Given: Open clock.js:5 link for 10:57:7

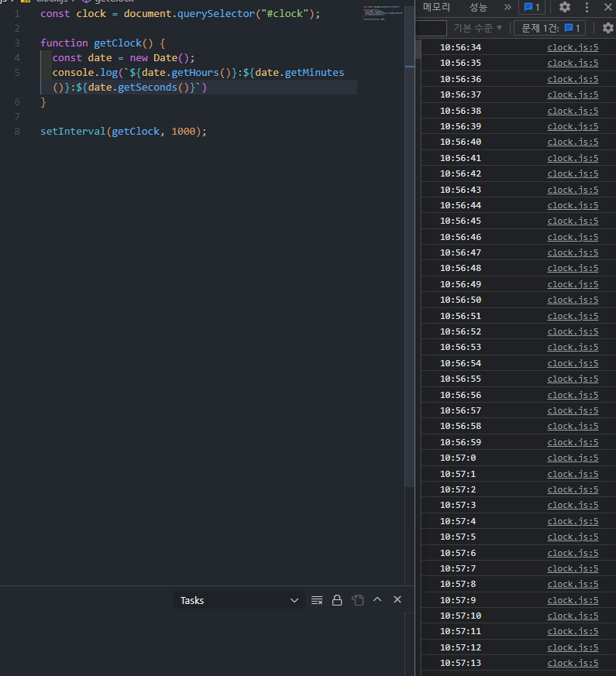Looking at the screenshot, I should [x=573, y=568].
